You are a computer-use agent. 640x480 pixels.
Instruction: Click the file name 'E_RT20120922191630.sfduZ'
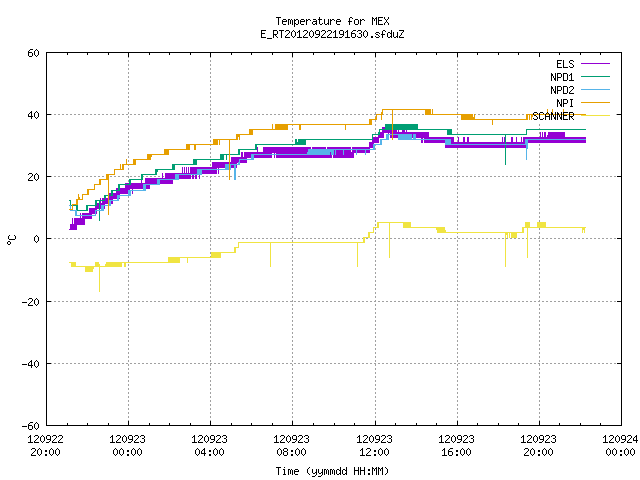pos(332,34)
